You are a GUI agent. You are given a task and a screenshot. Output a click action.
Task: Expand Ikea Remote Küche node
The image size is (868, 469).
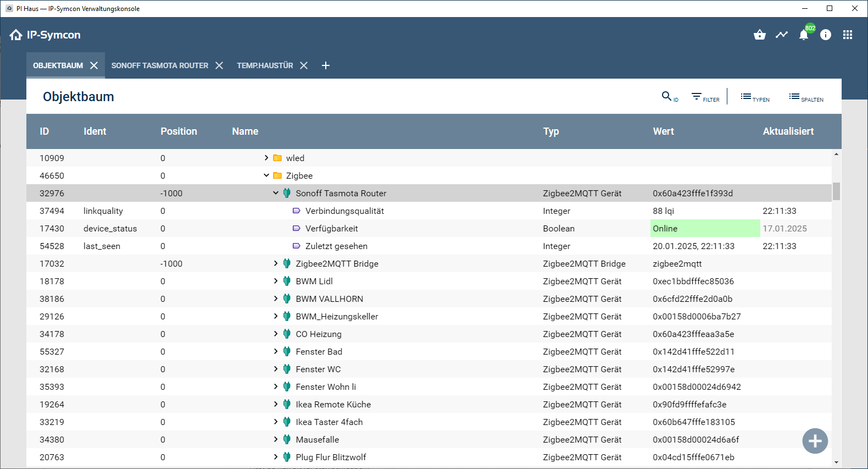[276, 404]
